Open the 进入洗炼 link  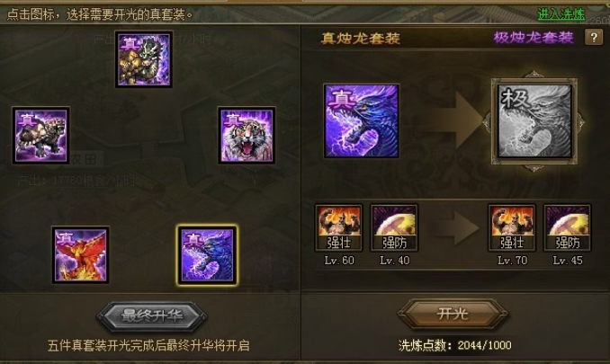click(561, 14)
